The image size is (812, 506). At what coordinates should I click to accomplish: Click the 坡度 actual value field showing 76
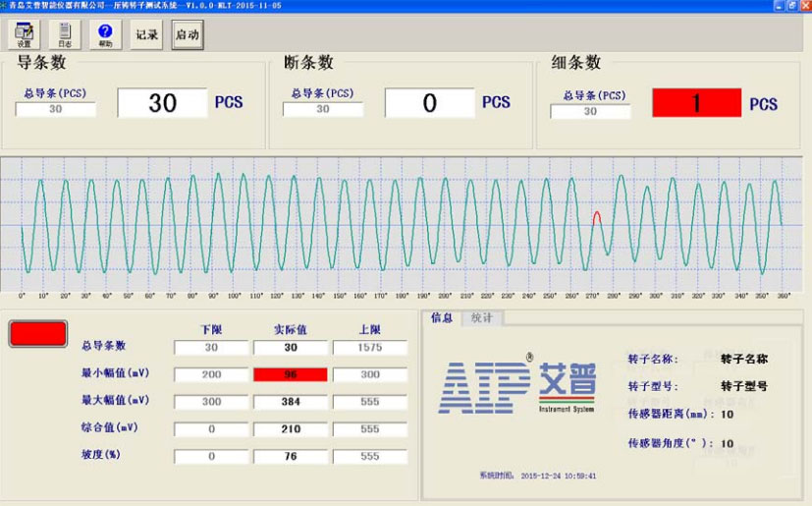point(291,457)
